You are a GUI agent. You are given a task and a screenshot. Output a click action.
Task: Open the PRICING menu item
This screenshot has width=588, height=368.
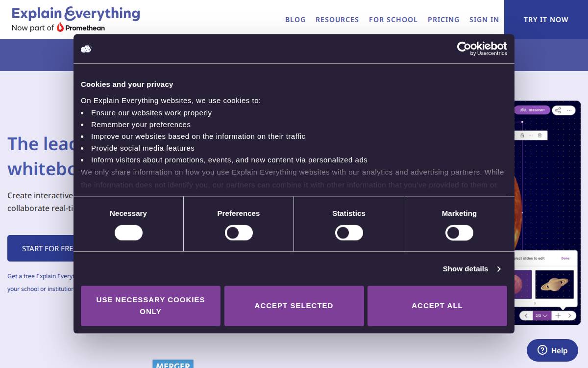click(x=443, y=20)
